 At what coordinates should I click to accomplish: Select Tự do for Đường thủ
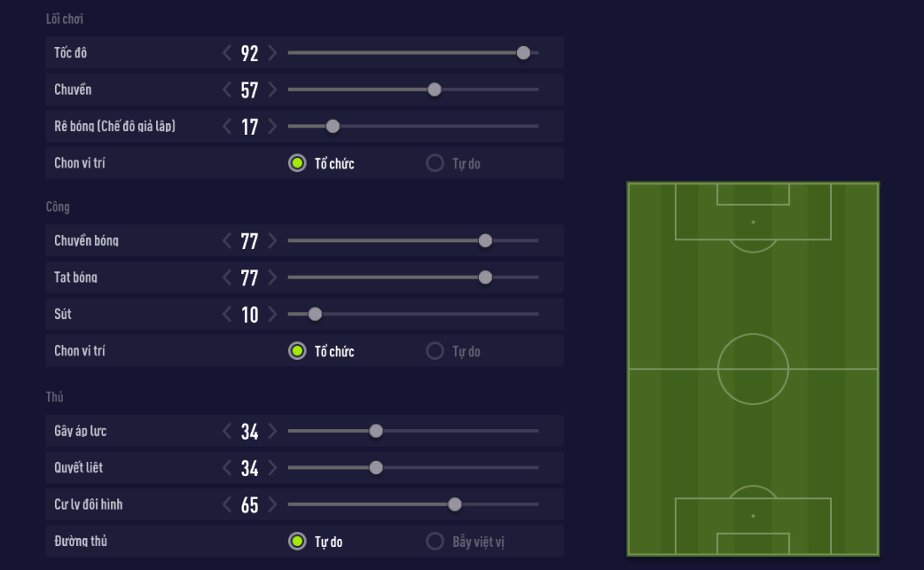click(x=297, y=542)
